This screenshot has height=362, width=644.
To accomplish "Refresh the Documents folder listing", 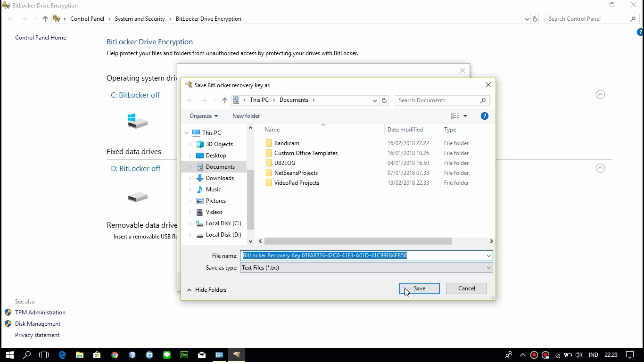I will pyautogui.click(x=384, y=100).
